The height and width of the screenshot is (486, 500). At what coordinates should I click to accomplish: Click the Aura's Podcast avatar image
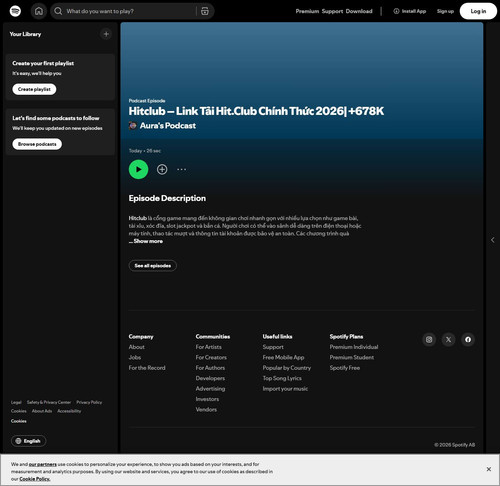pyautogui.click(x=133, y=126)
